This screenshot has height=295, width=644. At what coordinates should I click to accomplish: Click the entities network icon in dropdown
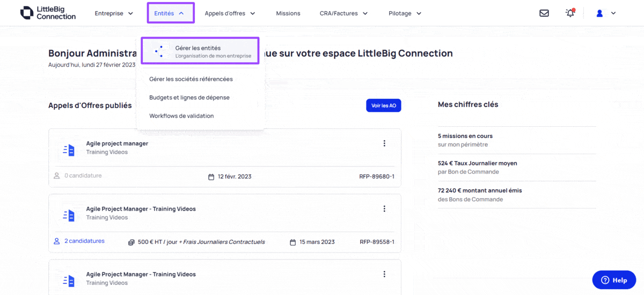click(x=159, y=51)
